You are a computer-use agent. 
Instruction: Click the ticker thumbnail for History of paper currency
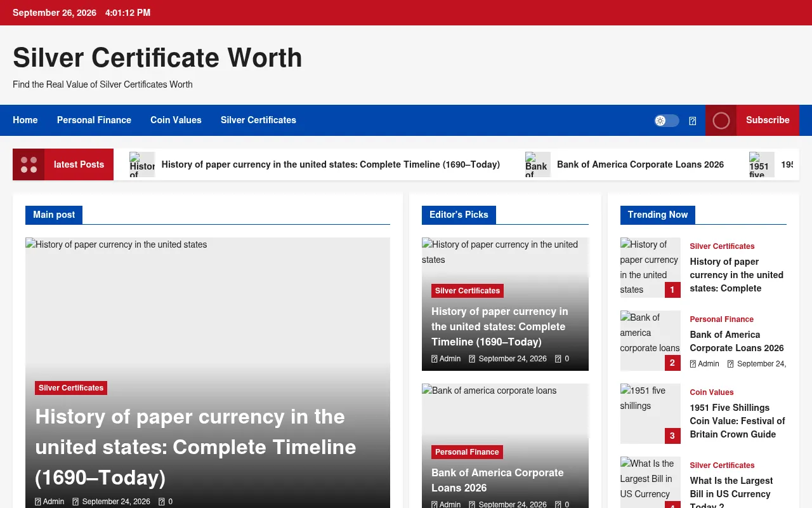pos(142,164)
